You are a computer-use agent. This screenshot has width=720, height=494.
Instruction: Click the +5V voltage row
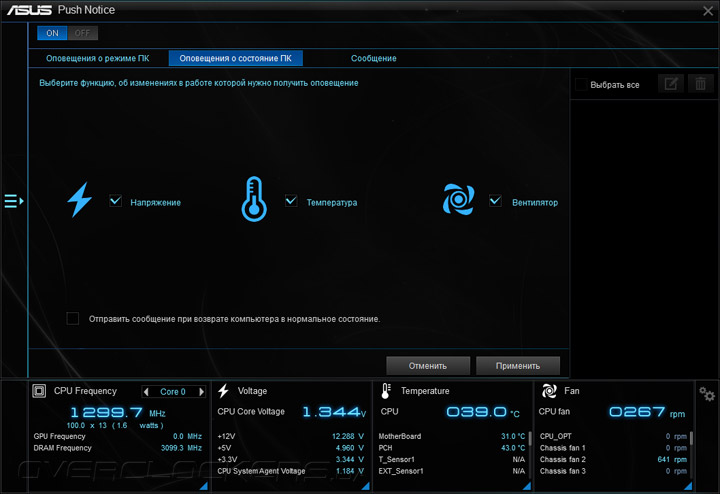291,448
